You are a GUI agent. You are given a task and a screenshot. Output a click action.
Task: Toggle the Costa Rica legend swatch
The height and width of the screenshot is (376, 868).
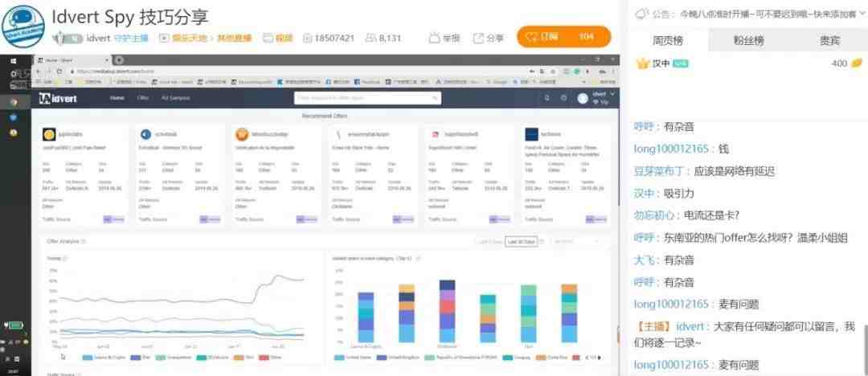pyautogui.click(x=540, y=358)
